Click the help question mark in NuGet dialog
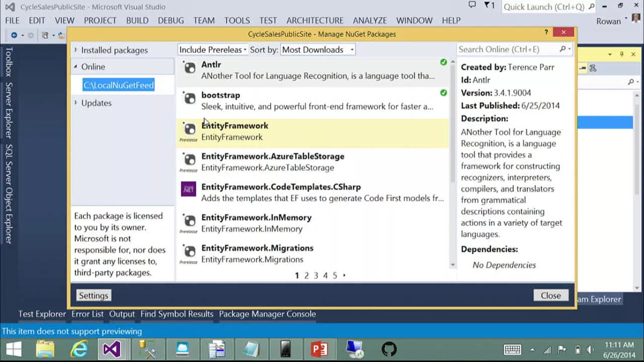This screenshot has height=362, width=644. [x=546, y=32]
